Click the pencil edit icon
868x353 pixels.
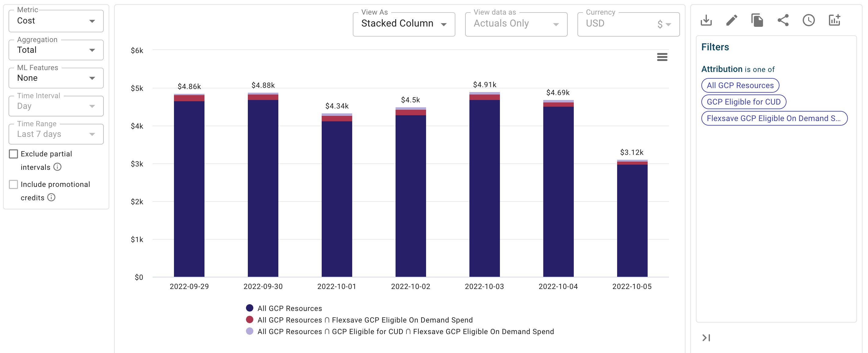point(732,20)
